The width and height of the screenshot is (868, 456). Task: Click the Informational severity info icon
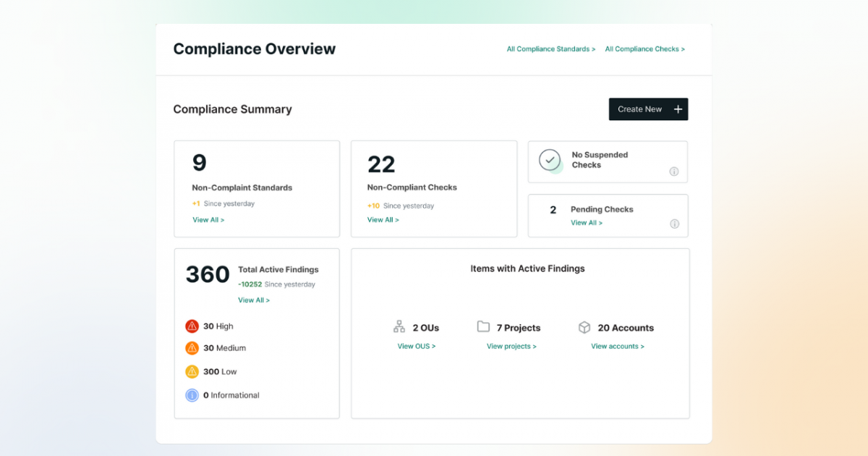(x=192, y=394)
